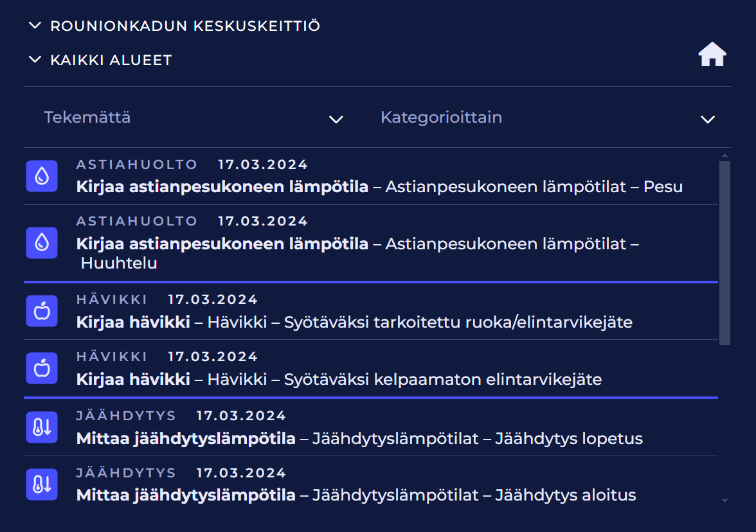Click thermometer icon for Jäähdytys aloitus
Image resolution: width=756 pixels, height=532 pixels.
[42, 484]
